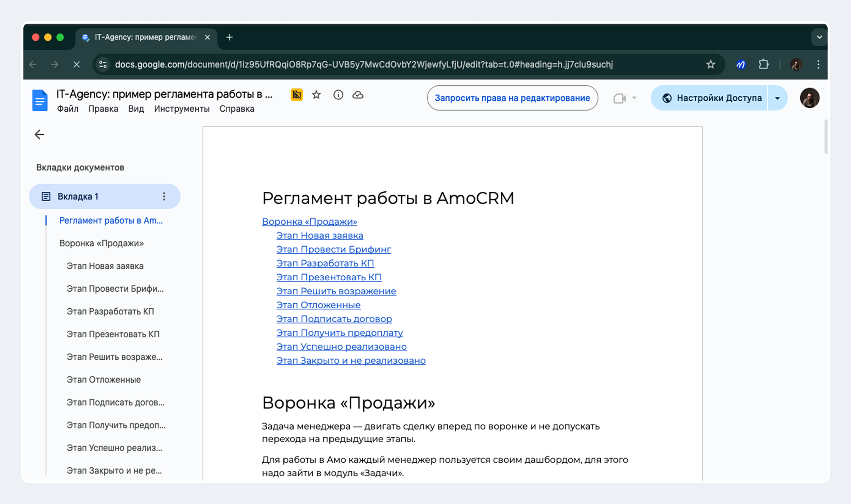Click the Регламент работы в AmoCRM heading

pos(388,198)
